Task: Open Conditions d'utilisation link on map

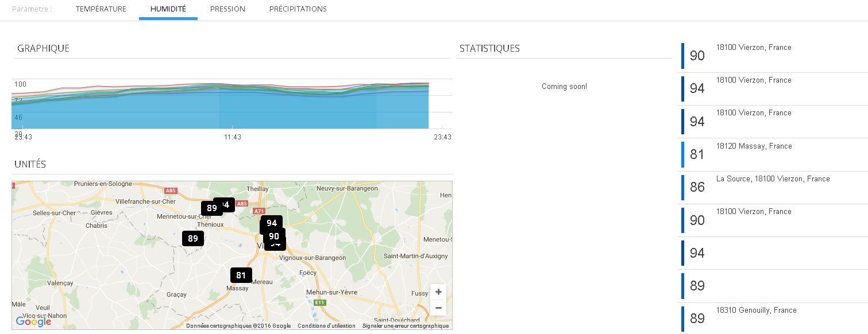Action: point(326,326)
